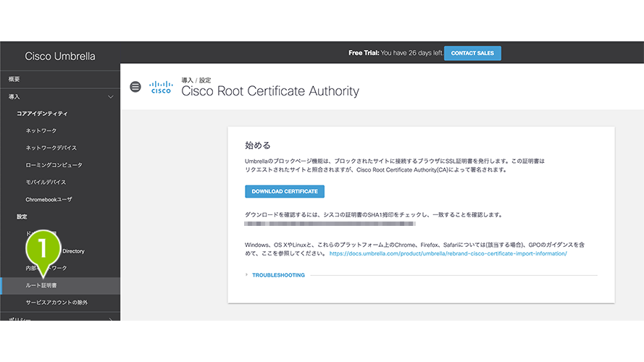The height and width of the screenshot is (362, 644).
Task: Click Cisco Umbrella title
Action: click(60, 56)
